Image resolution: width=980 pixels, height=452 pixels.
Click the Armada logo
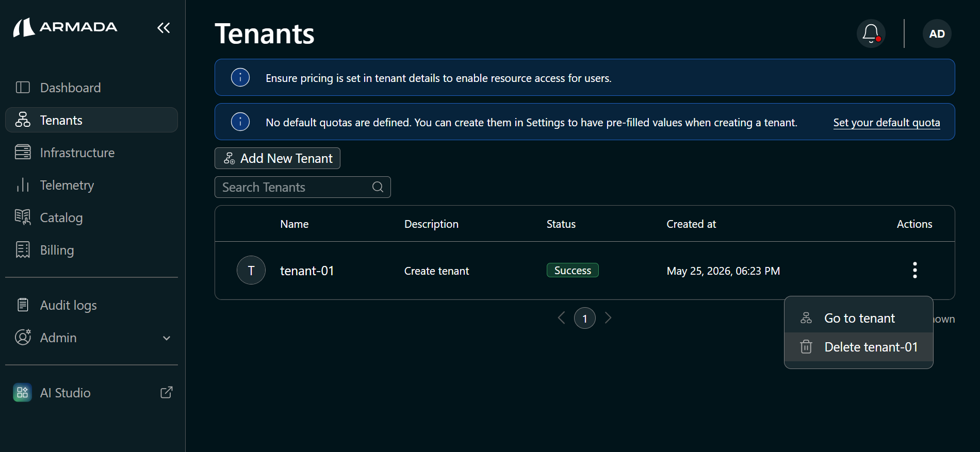click(66, 27)
